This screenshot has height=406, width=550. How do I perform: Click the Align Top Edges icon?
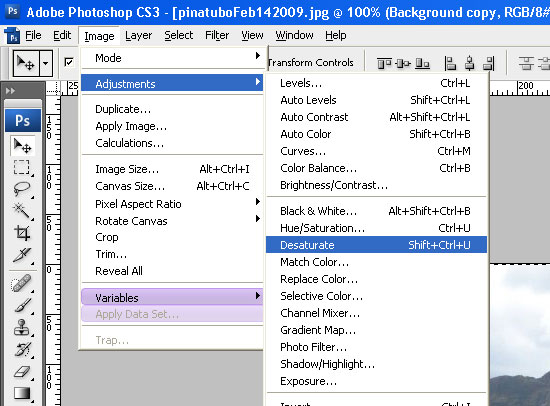pos(384,64)
